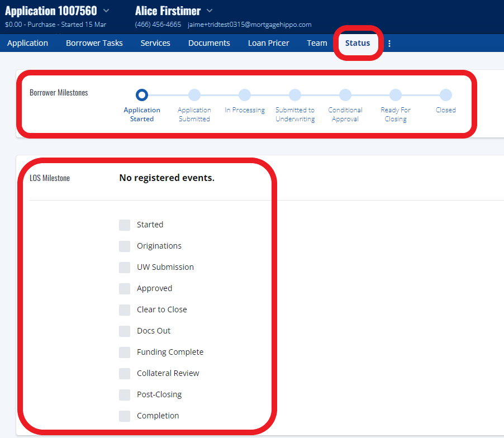Mark the Funding Complete checkbox

click(125, 352)
